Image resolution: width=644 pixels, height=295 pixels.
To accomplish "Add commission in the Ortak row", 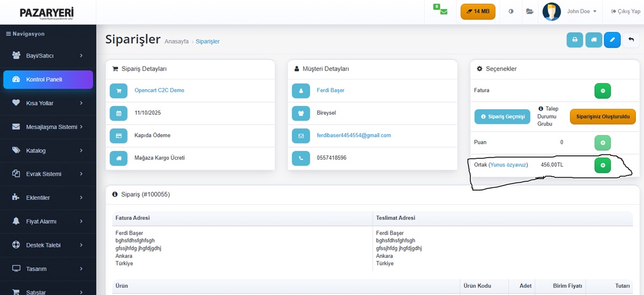I will click(603, 165).
